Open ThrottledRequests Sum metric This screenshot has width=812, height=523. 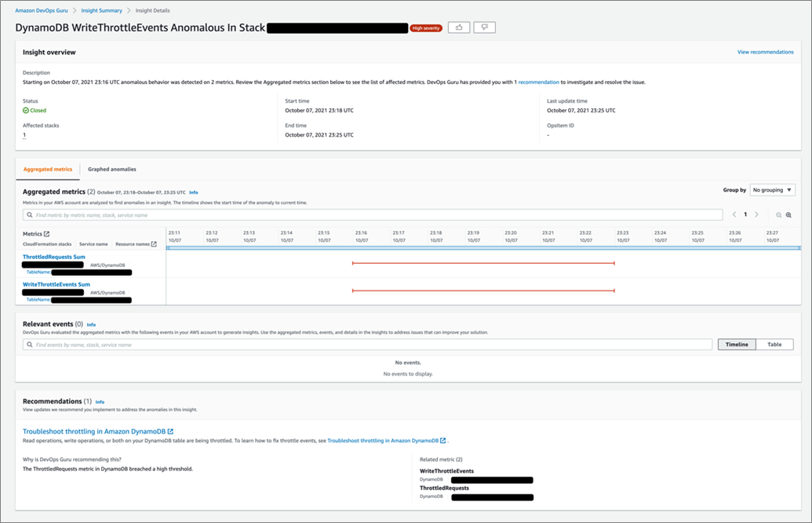(x=54, y=257)
